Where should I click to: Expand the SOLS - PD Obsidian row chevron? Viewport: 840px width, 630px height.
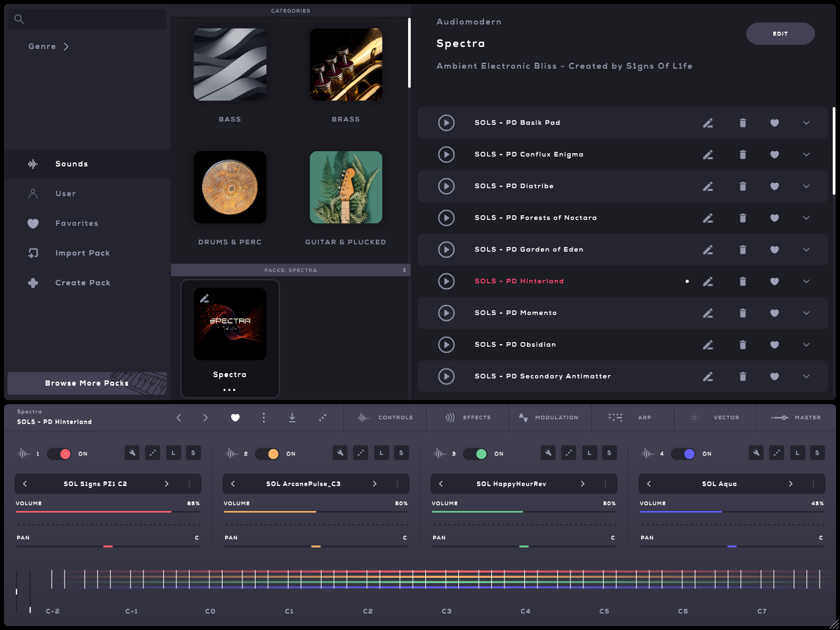[x=806, y=345]
